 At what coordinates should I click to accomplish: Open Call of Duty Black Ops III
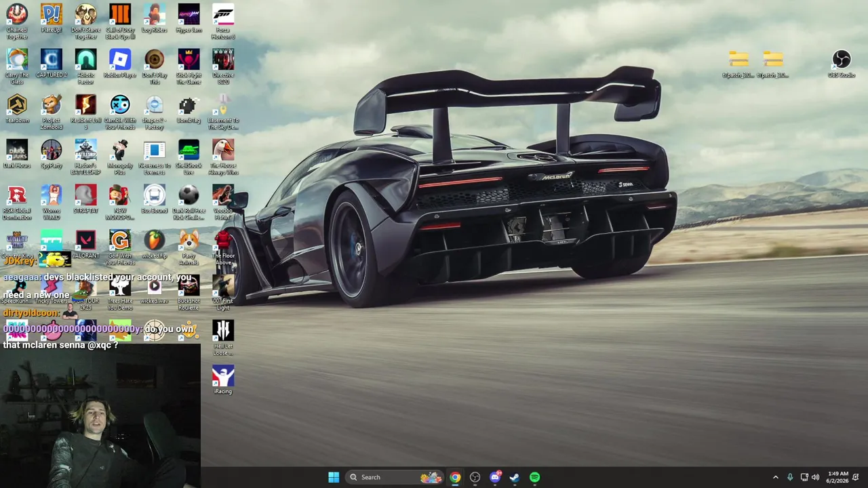(x=120, y=21)
